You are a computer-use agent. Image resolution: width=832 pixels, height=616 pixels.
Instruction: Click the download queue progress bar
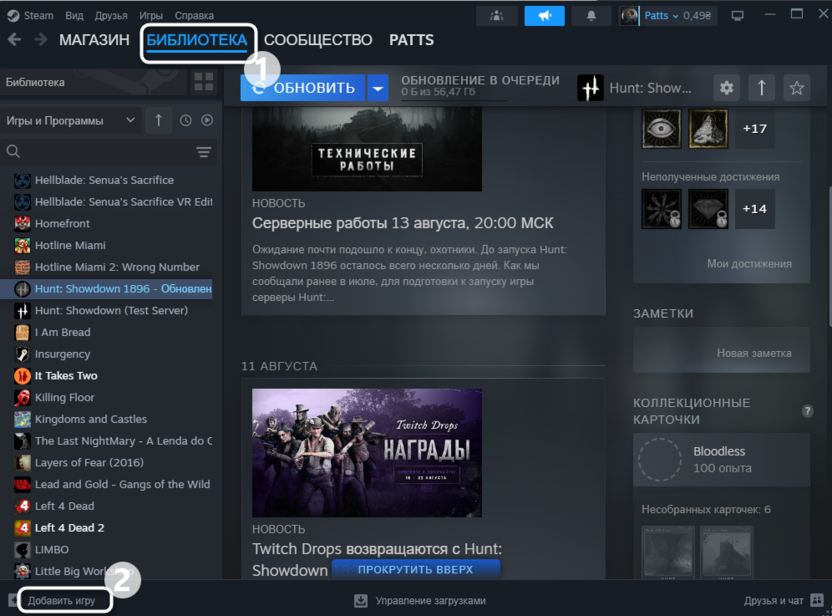click(x=453, y=99)
